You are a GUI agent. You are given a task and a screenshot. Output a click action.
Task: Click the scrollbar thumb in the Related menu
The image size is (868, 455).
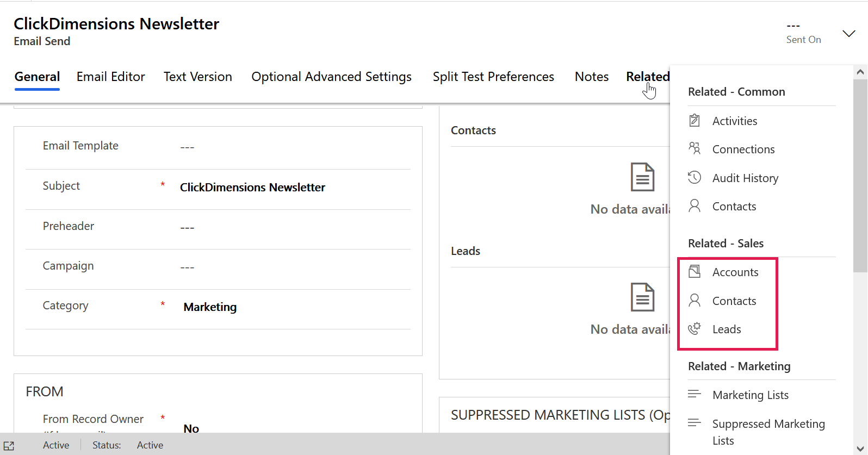pyautogui.click(x=860, y=176)
